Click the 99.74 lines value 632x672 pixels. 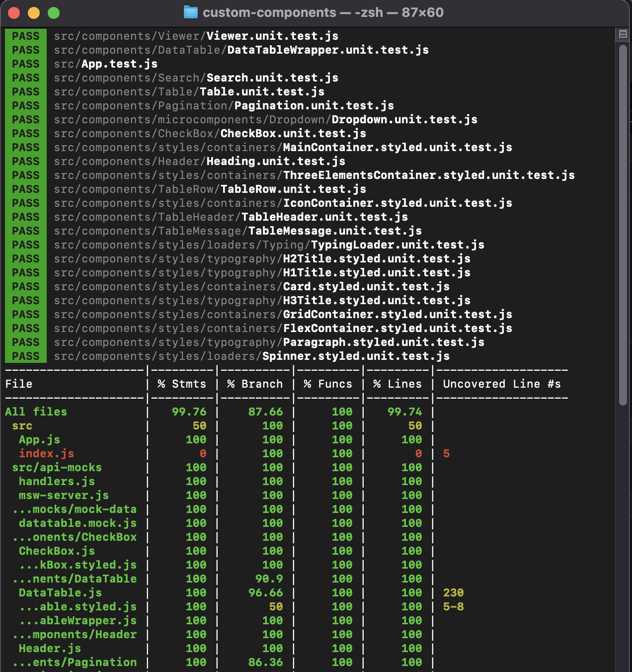tap(404, 412)
